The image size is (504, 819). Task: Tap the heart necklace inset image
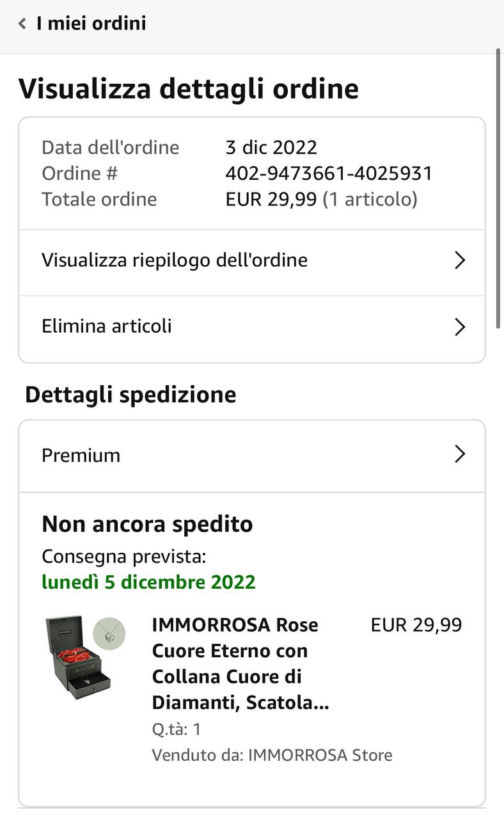point(109,634)
